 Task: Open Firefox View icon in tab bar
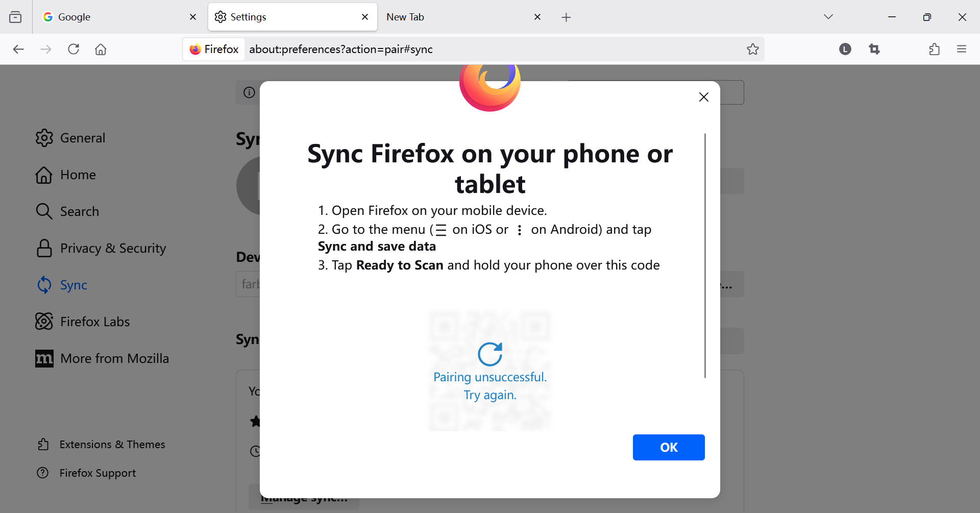[15, 17]
